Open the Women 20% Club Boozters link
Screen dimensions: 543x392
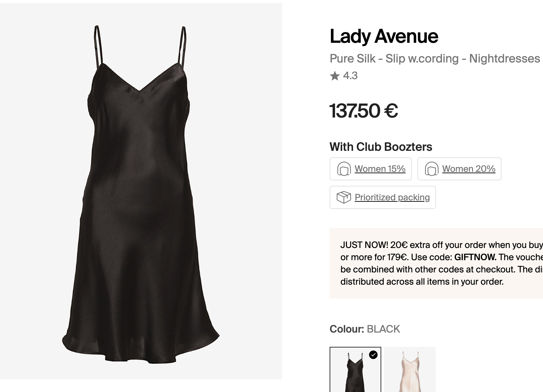click(469, 169)
